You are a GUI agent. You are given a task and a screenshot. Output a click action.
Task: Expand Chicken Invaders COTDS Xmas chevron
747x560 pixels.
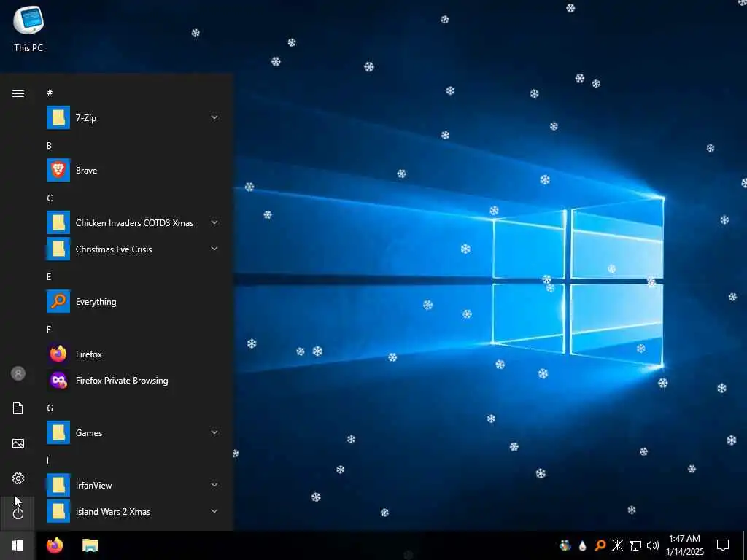pos(214,222)
